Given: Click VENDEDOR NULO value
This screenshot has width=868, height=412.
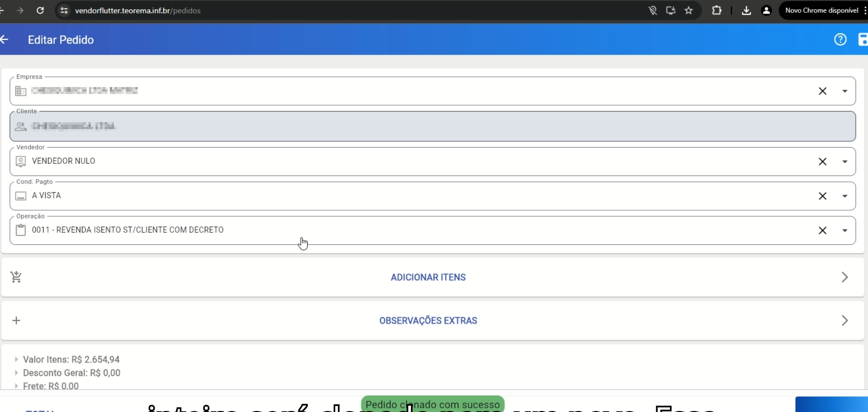Looking at the screenshot, I should [63, 161].
